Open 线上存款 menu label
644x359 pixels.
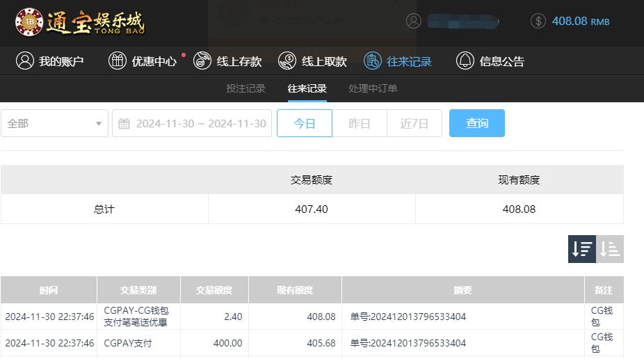tap(239, 61)
